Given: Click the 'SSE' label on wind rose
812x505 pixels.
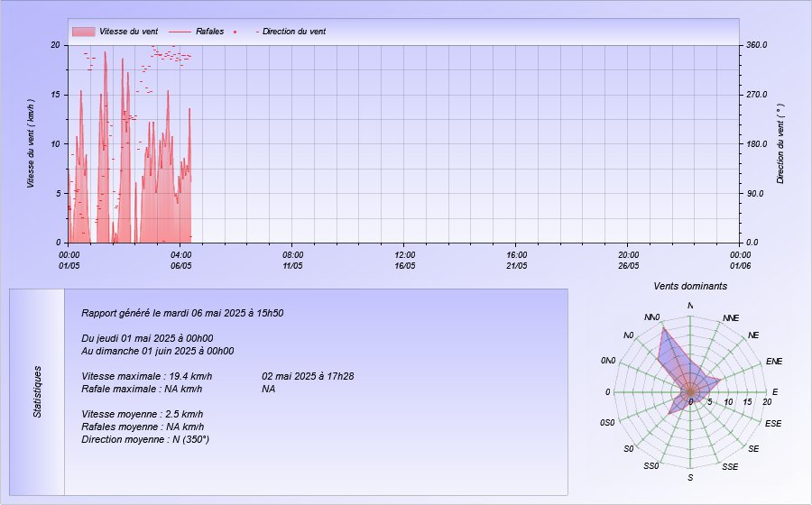Looking at the screenshot, I should click(730, 467).
